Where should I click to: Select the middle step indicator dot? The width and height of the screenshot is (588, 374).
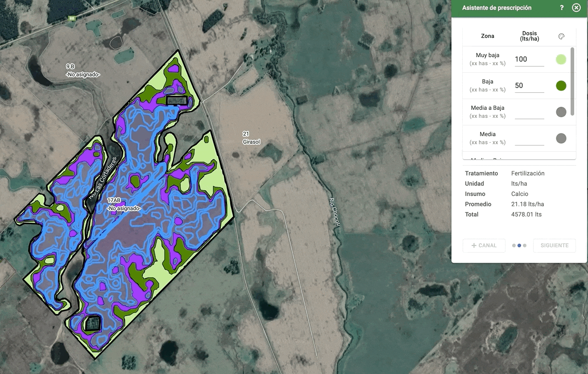(519, 245)
